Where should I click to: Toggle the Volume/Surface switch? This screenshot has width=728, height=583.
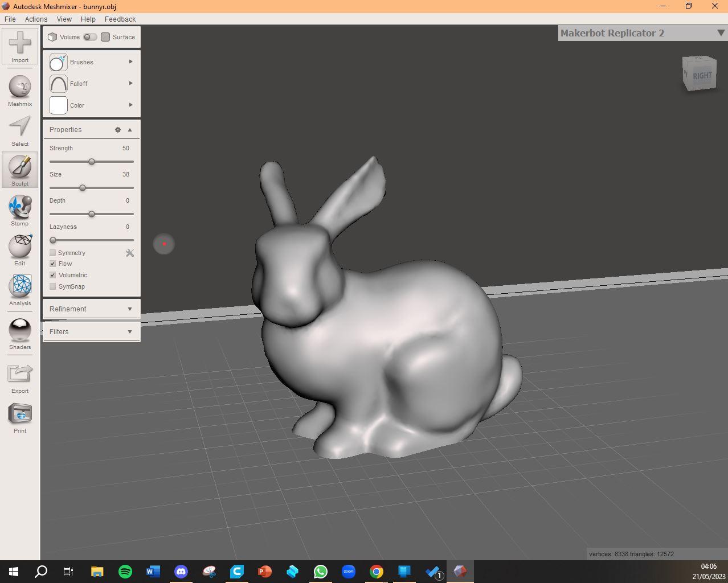pyautogui.click(x=90, y=37)
